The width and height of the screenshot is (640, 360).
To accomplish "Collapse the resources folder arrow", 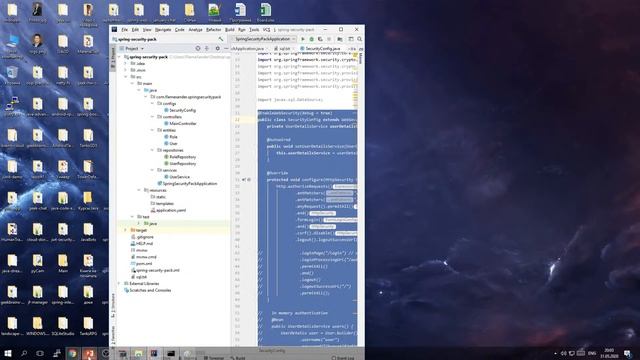I will click(139, 190).
